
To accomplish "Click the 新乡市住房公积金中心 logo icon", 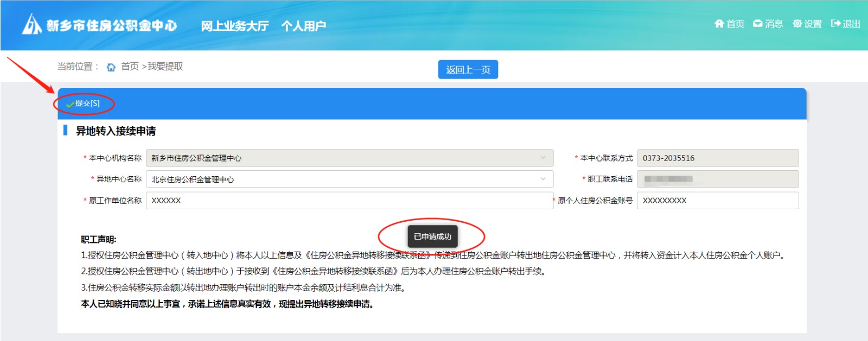I will coord(31,24).
